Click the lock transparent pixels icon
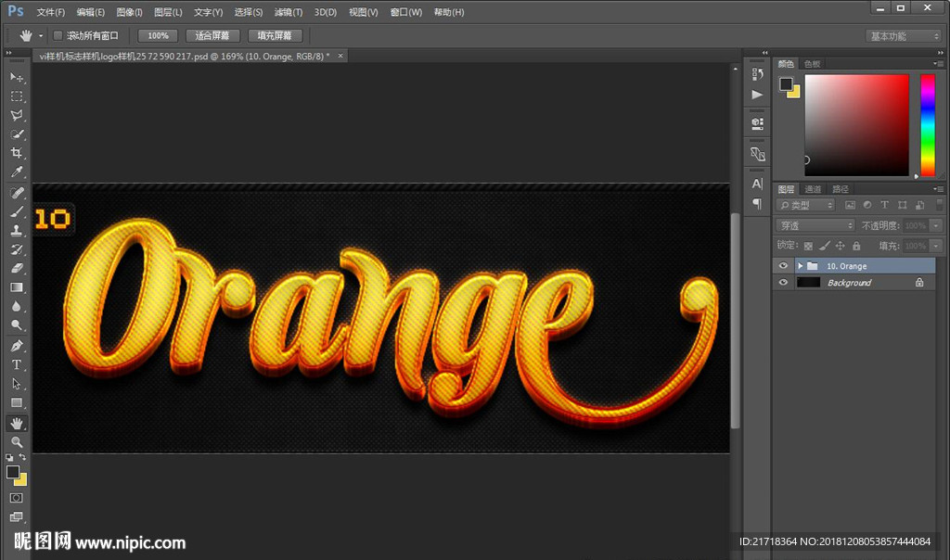Viewport: 950px width, 560px height. 808,246
